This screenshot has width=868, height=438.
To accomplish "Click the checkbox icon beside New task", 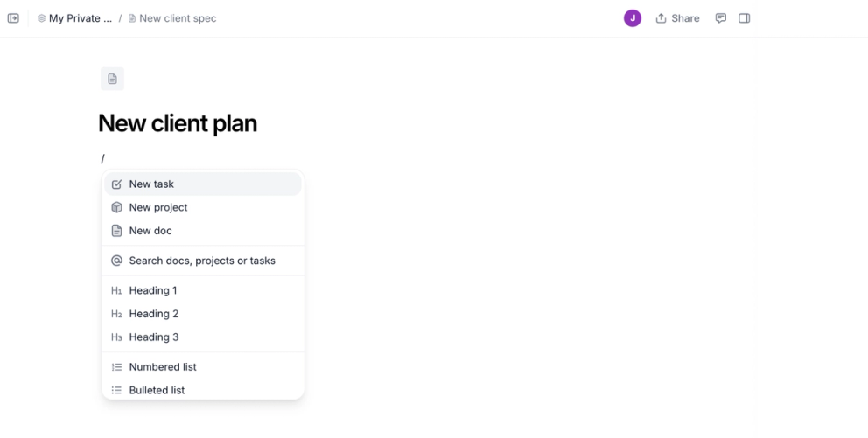I will point(116,184).
